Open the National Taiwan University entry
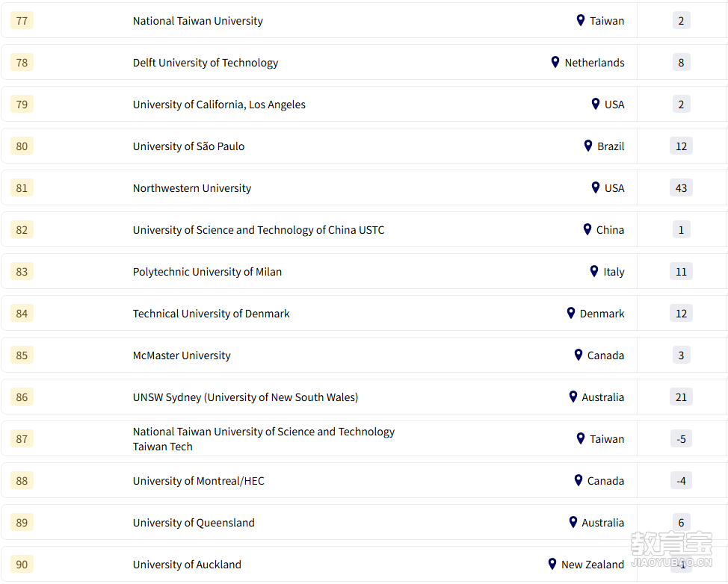 (198, 21)
